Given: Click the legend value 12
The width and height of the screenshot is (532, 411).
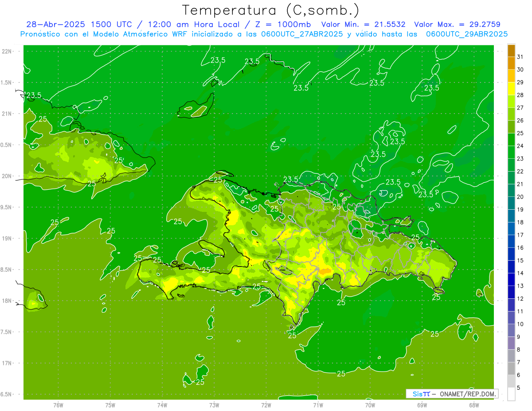Looking at the screenshot, I should click(520, 298).
